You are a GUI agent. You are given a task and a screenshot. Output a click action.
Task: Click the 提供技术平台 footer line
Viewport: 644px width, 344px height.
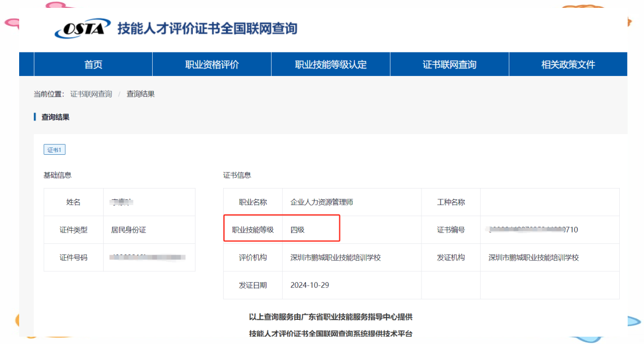pyautogui.click(x=331, y=334)
